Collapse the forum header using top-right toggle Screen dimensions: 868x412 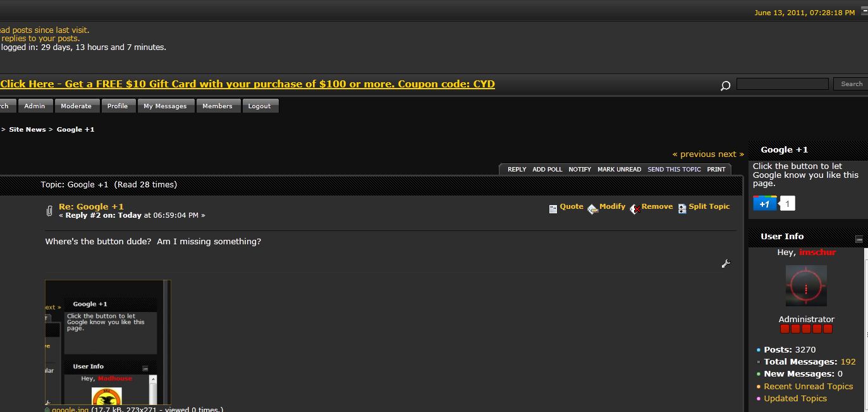click(865, 11)
